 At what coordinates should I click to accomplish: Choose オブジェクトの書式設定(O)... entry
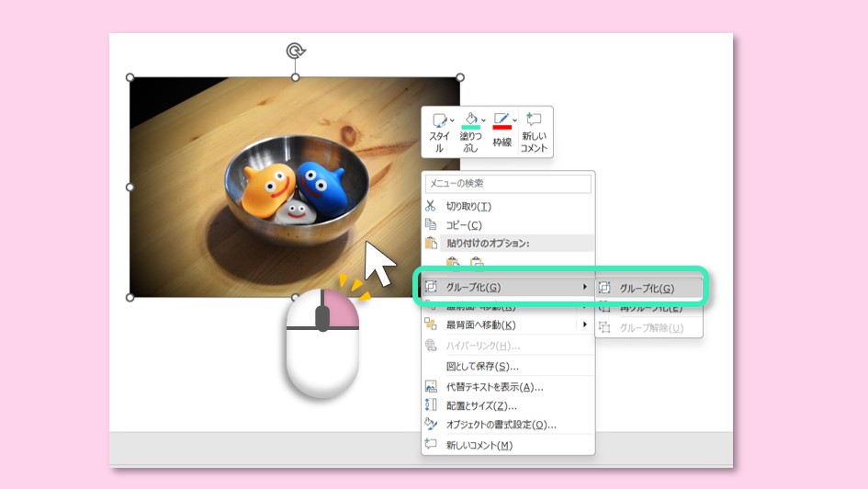click(x=508, y=425)
